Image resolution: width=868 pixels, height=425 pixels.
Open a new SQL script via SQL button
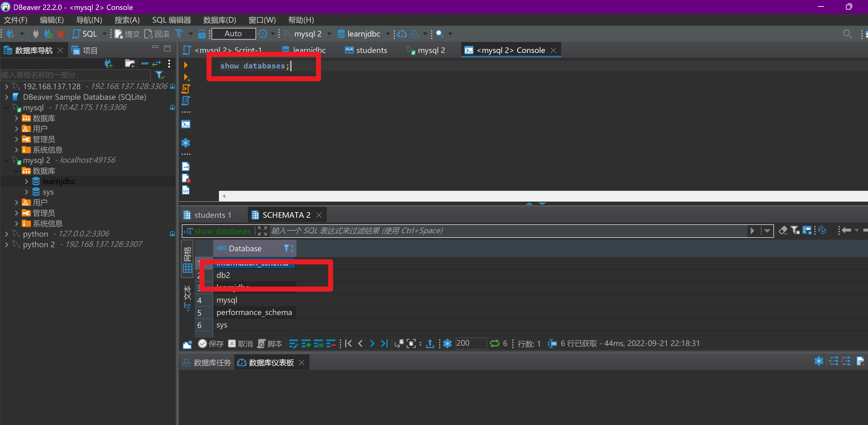point(85,34)
